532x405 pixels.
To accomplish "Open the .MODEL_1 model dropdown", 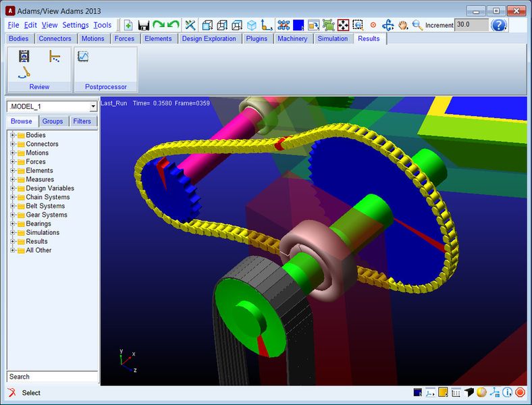I will click(93, 107).
